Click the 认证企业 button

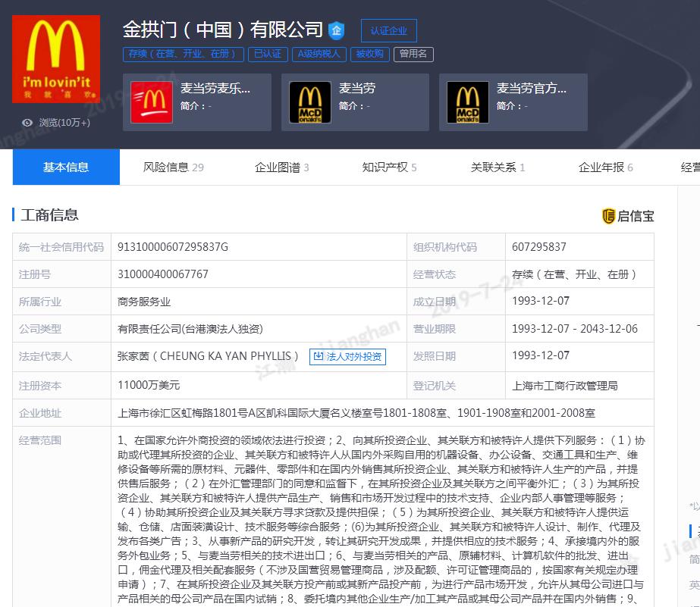[x=389, y=31]
